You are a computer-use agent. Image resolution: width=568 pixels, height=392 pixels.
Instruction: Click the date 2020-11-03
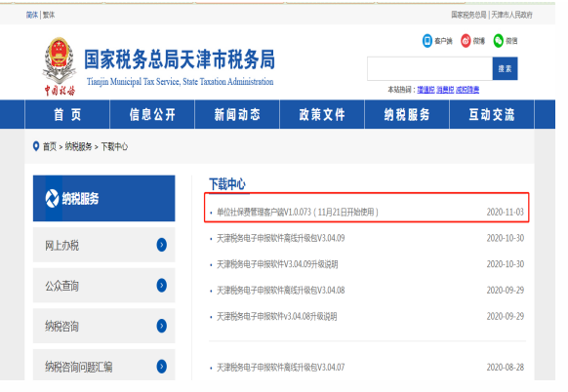tap(505, 212)
